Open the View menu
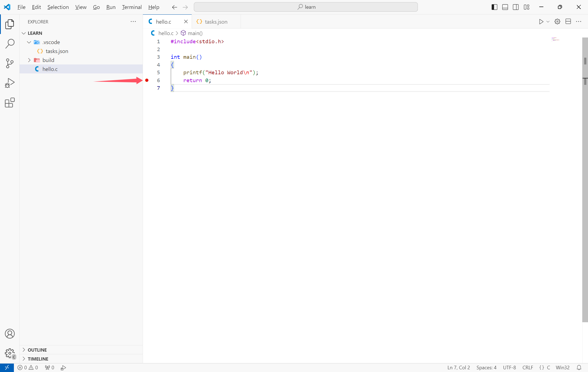 pos(81,7)
